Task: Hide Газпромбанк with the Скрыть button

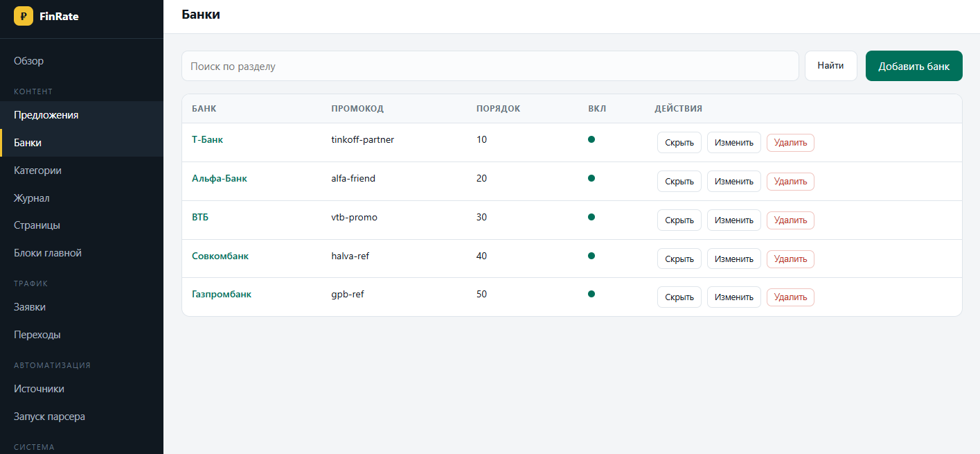Action: click(x=679, y=297)
